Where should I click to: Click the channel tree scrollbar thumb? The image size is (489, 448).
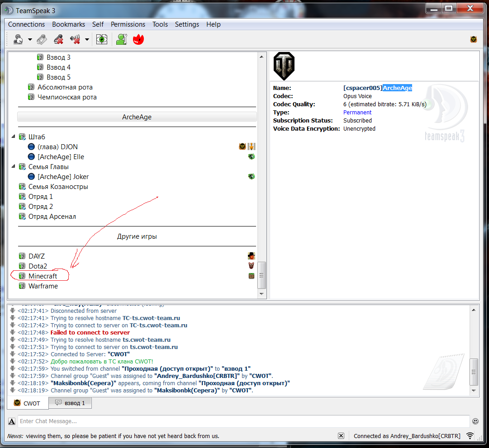[261, 275]
